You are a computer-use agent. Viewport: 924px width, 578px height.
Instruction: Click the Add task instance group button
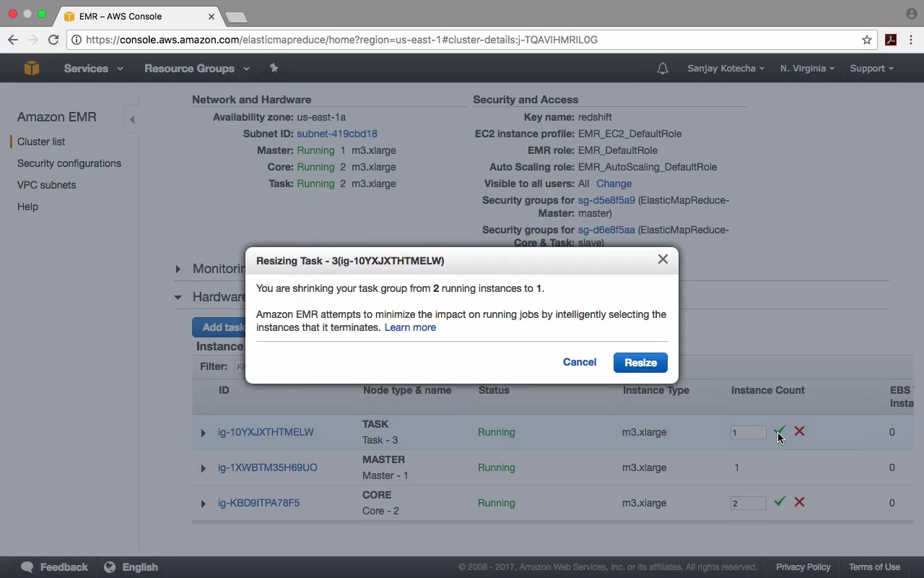pyautogui.click(x=219, y=327)
